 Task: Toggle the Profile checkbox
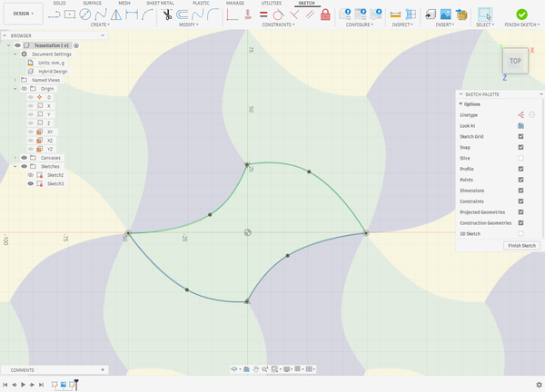[x=520, y=169]
